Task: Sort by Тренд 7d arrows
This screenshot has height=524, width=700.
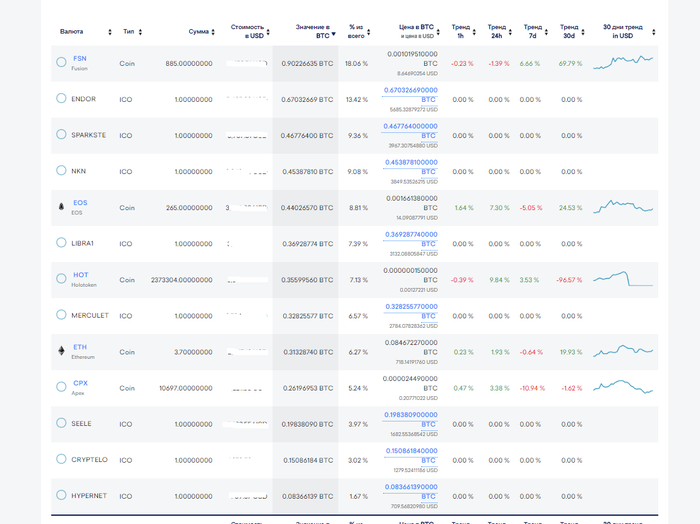Action: click(x=546, y=32)
